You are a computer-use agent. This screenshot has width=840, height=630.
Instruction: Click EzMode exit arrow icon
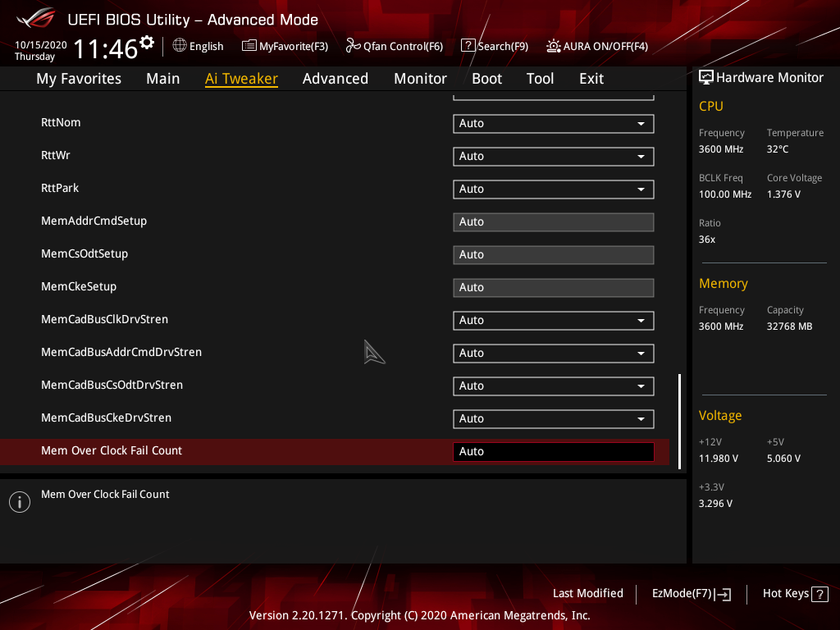723,594
